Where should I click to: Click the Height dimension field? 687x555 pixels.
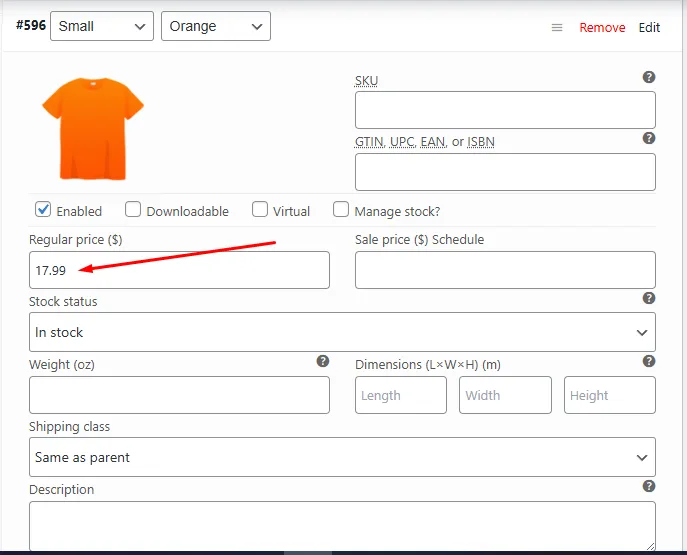[610, 395]
